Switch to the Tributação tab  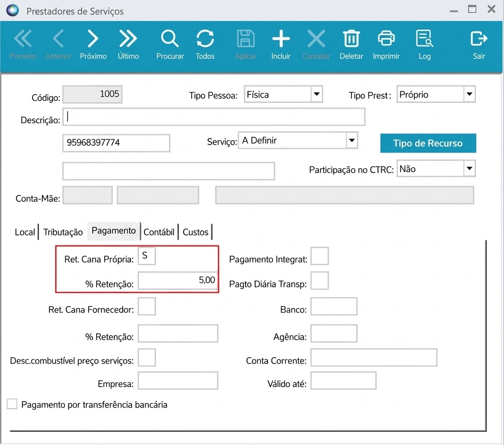tap(63, 232)
